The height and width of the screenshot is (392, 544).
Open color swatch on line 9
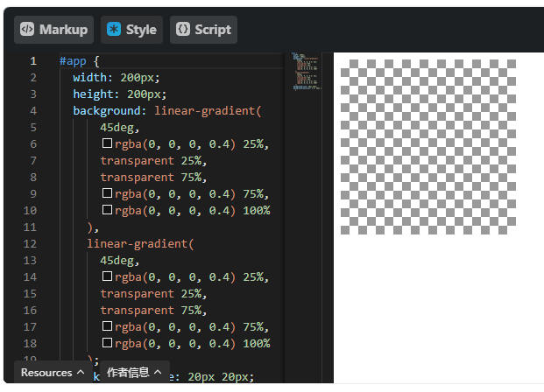click(x=107, y=193)
